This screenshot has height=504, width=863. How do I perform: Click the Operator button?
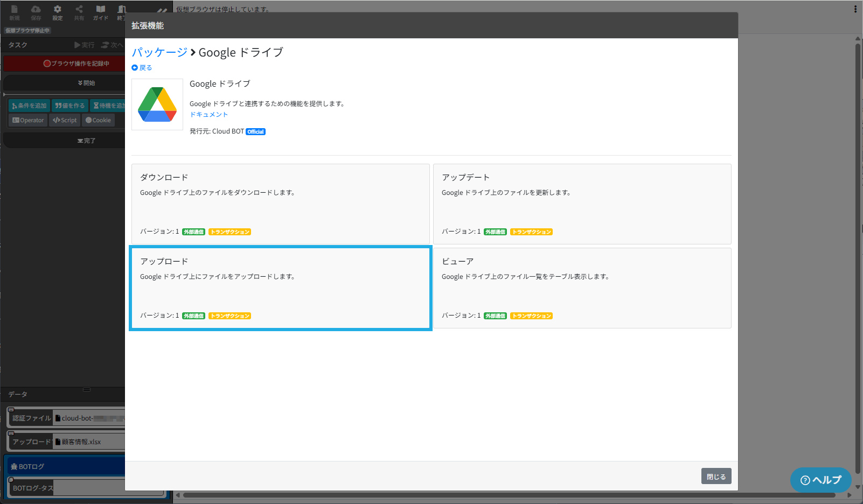[x=28, y=120]
